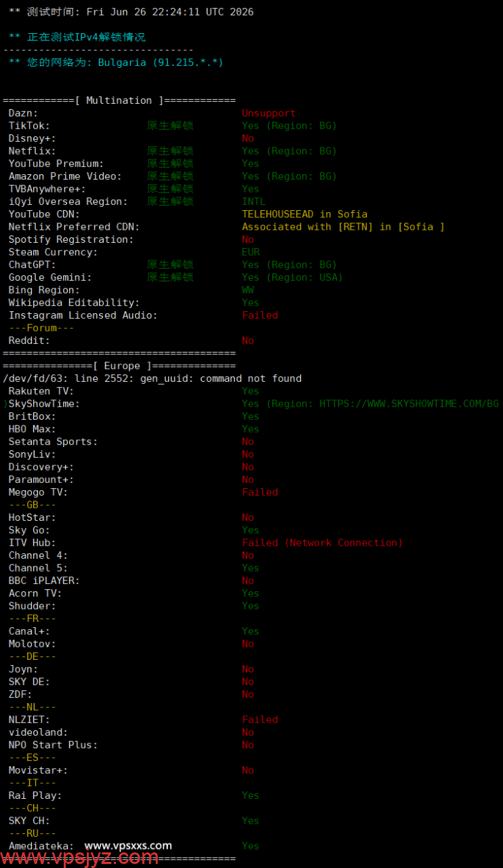Viewport: 503px width, 868px height.
Task: Click the Joyn label
Action: click(x=23, y=669)
